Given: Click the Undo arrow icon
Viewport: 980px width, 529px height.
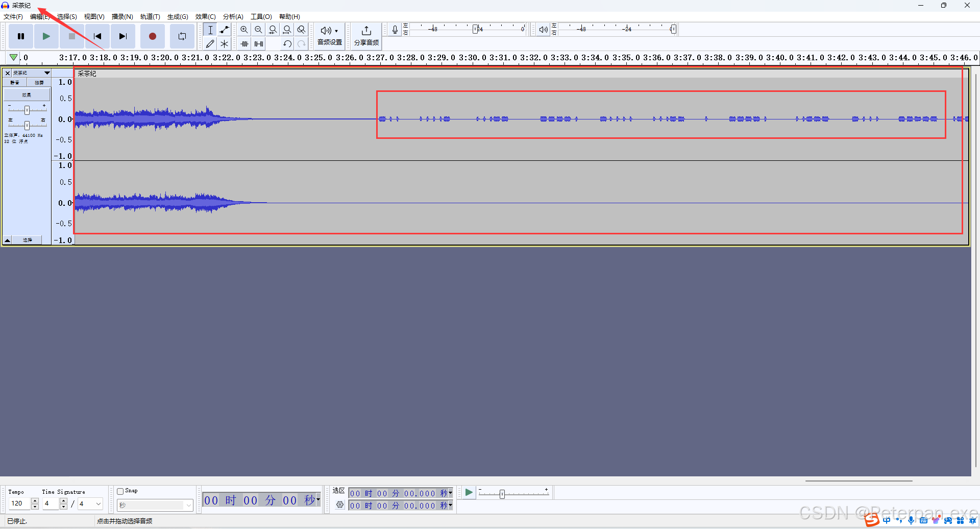Looking at the screenshot, I should coord(287,44).
